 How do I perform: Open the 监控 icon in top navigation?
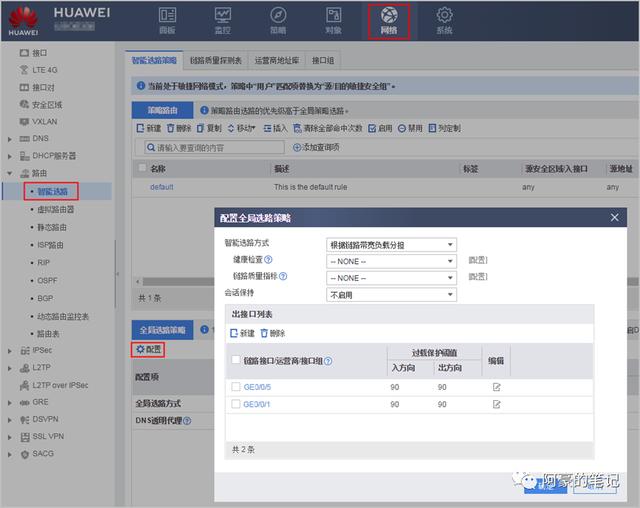coord(222,20)
